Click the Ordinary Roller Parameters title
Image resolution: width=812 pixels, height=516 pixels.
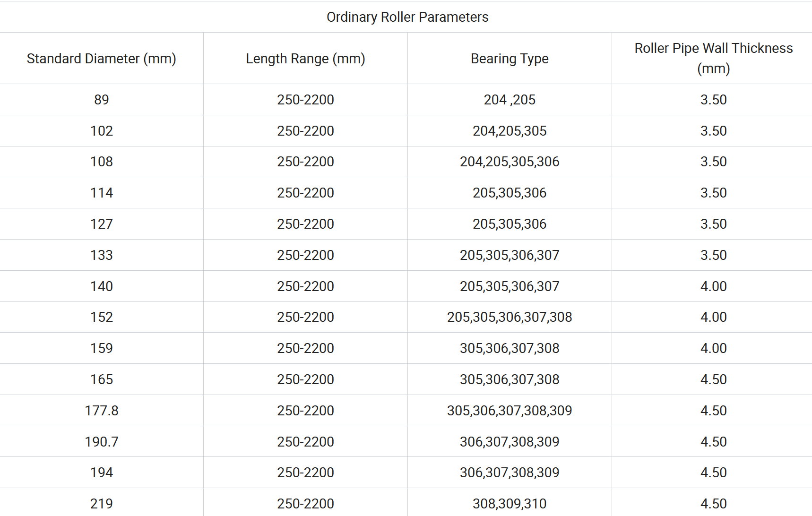[407, 17]
